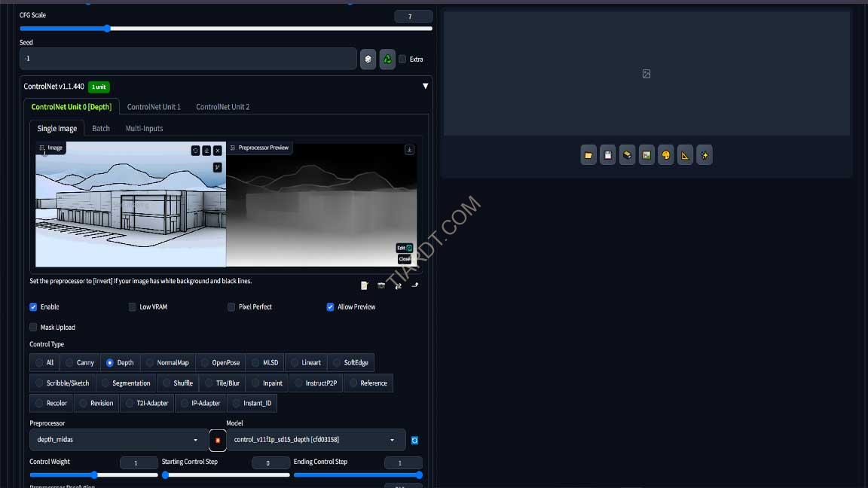Click the mirror webcam swap-arrows icon

pyautogui.click(x=398, y=285)
